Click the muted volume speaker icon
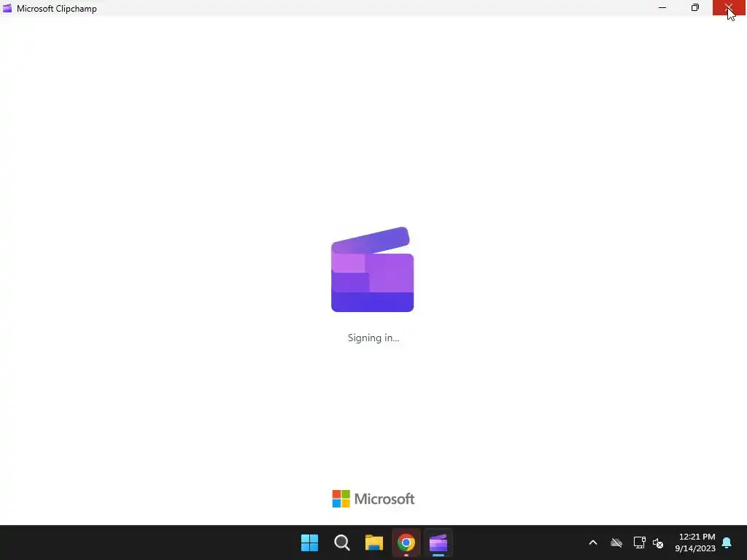747x560 pixels. pos(659,542)
